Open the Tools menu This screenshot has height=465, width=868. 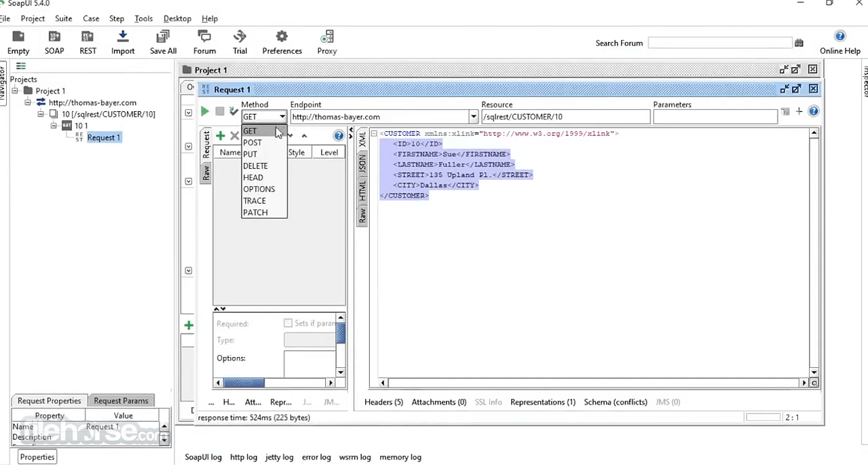[x=143, y=18]
